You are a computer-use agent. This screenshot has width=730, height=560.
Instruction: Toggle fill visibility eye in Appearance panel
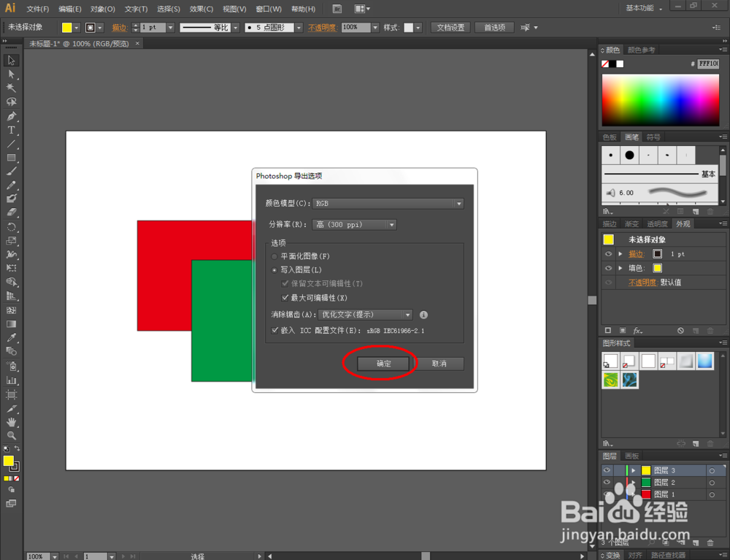click(x=608, y=268)
